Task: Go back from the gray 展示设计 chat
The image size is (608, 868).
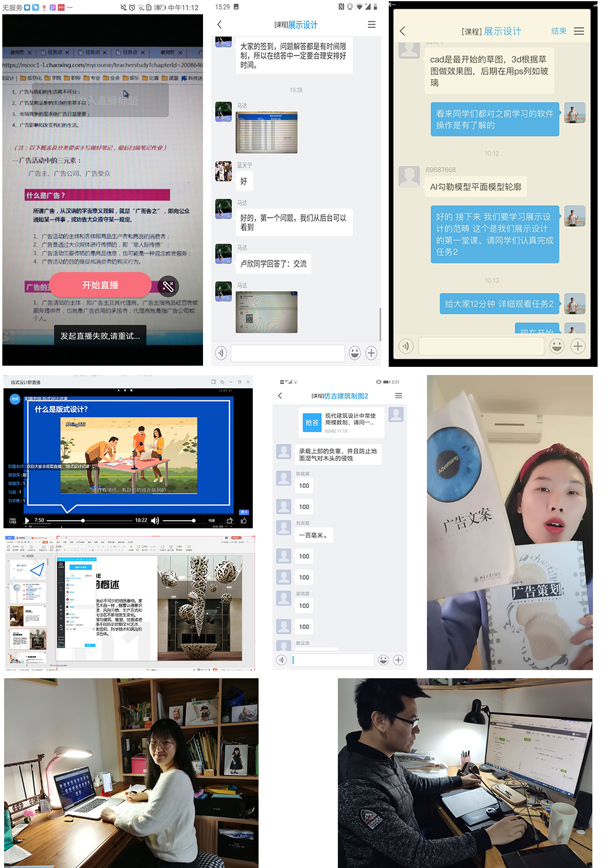Action: point(219,24)
